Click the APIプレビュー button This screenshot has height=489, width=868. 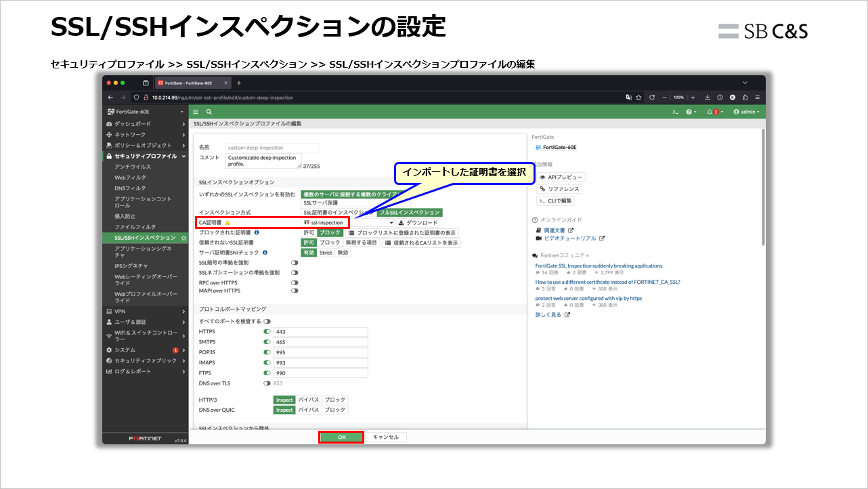point(561,177)
